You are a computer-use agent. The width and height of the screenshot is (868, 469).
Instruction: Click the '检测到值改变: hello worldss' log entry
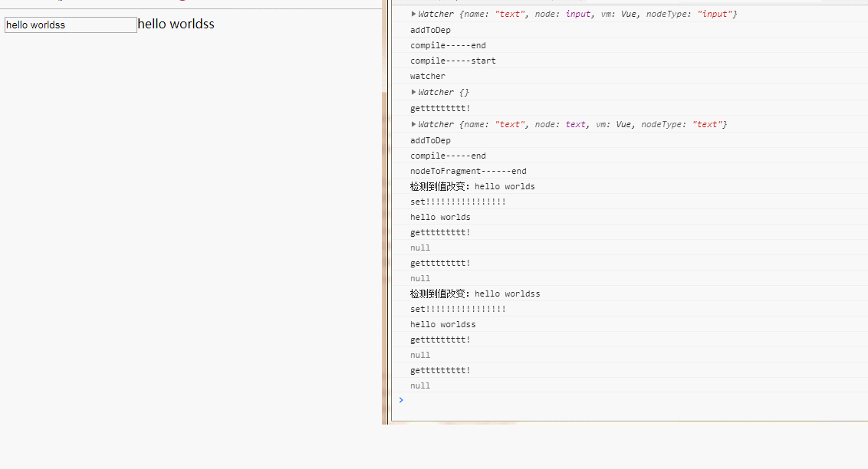pyautogui.click(x=475, y=294)
